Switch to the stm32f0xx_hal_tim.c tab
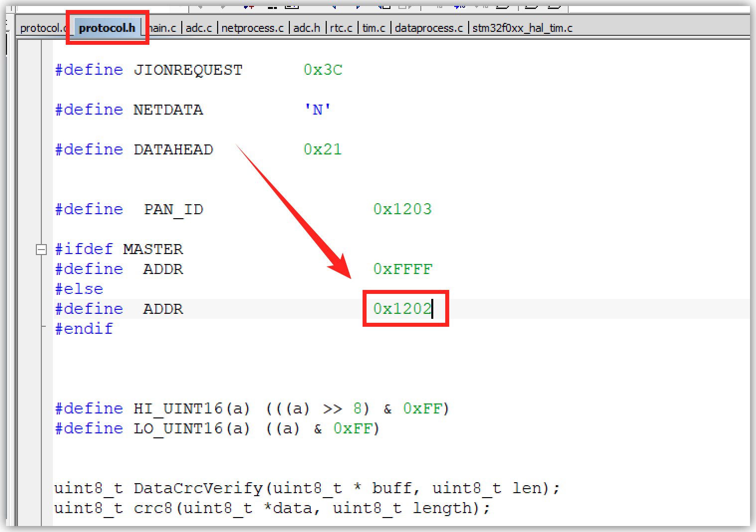This screenshot has width=756, height=532. pos(522,28)
